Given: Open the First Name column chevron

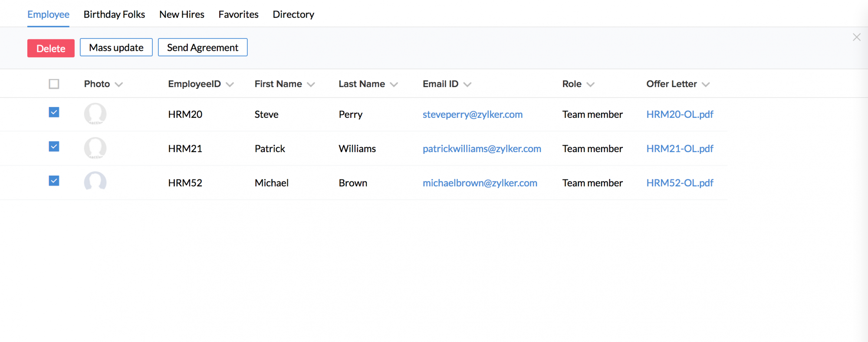Looking at the screenshot, I should [311, 85].
